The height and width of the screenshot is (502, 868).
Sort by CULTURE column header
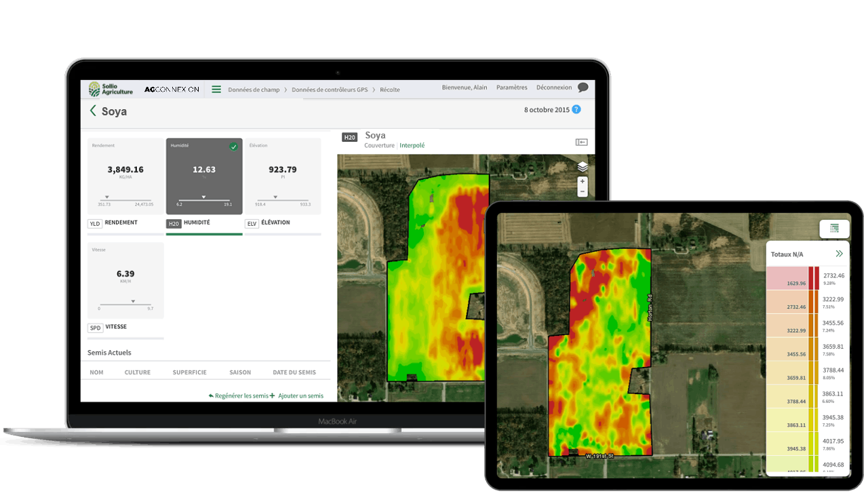point(138,372)
